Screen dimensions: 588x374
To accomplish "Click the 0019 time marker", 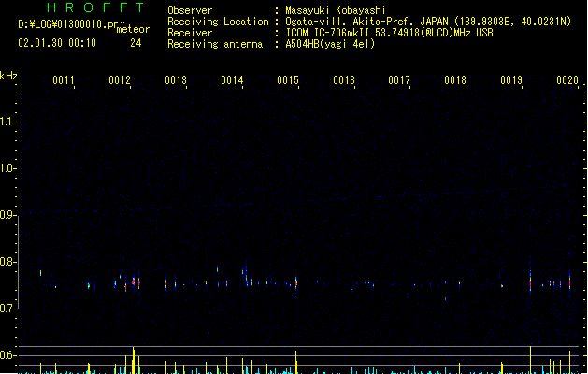I will tap(511, 80).
